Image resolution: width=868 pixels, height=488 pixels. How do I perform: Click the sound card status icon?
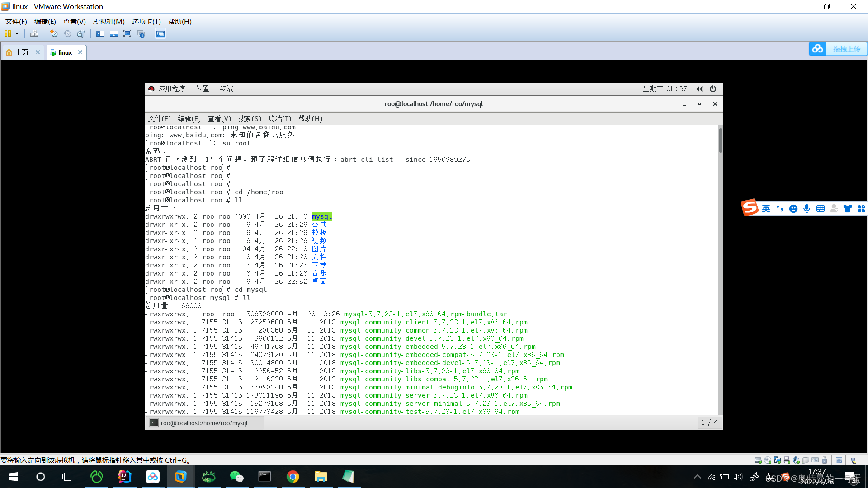(796, 460)
